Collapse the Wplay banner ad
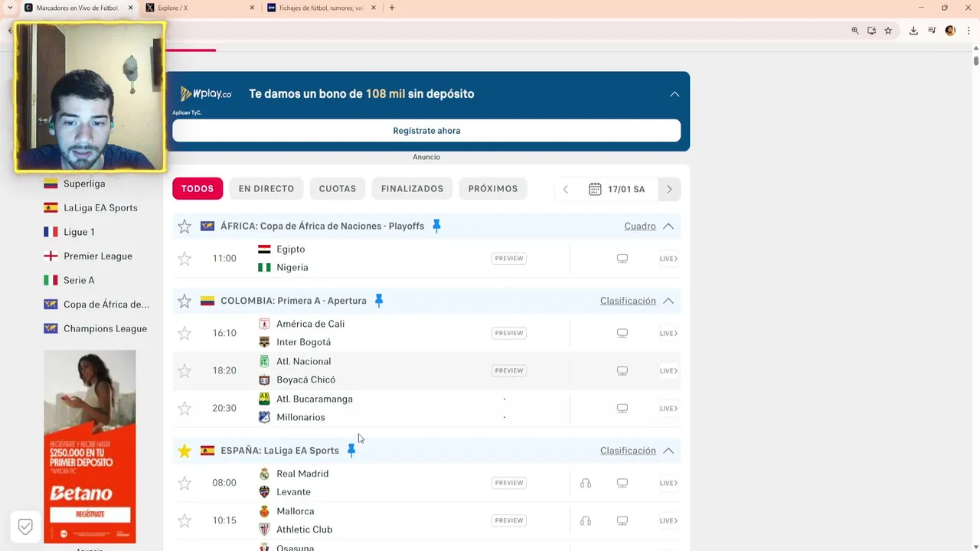980x551 pixels. tap(675, 94)
